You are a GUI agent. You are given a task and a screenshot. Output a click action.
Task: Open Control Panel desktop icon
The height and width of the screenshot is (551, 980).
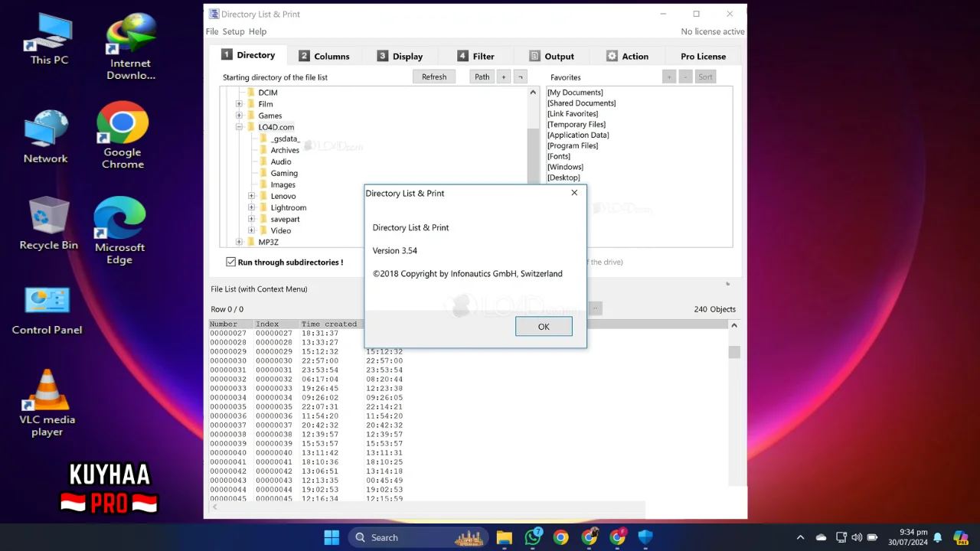(x=47, y=311)
